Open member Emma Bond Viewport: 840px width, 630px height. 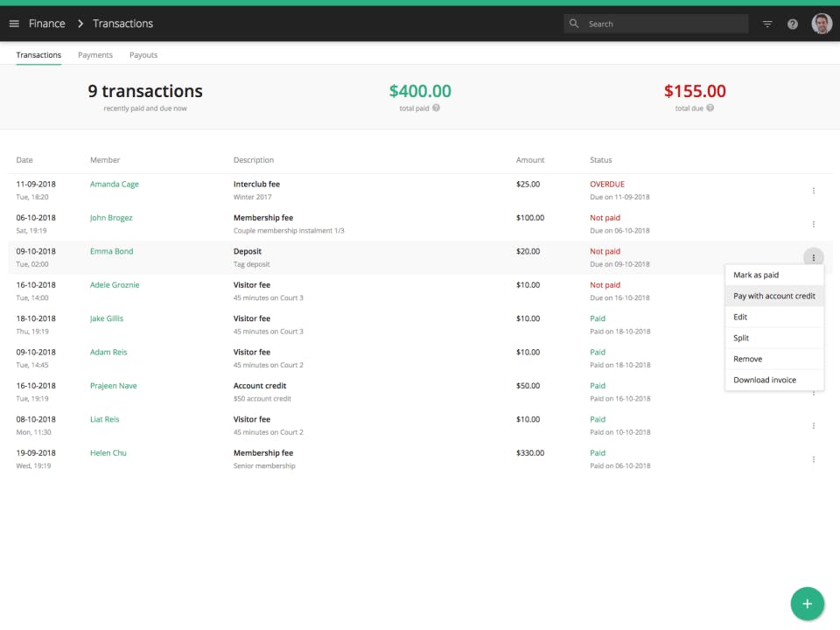pos(111,251)
